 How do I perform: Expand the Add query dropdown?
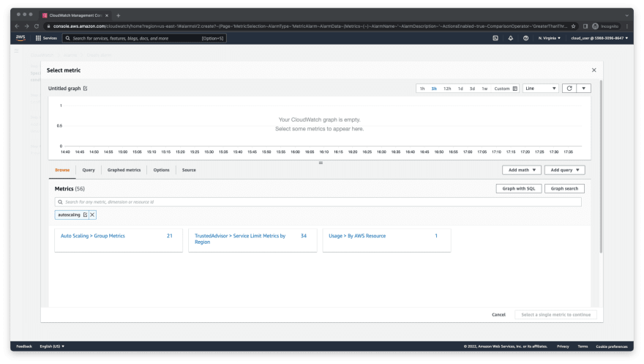[x=565, y=170]
